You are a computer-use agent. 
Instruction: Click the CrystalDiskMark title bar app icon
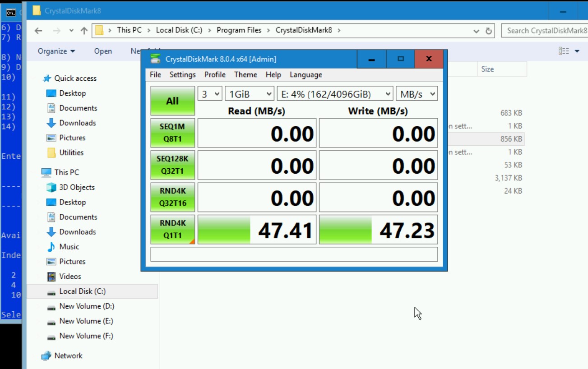pos(156,59)
